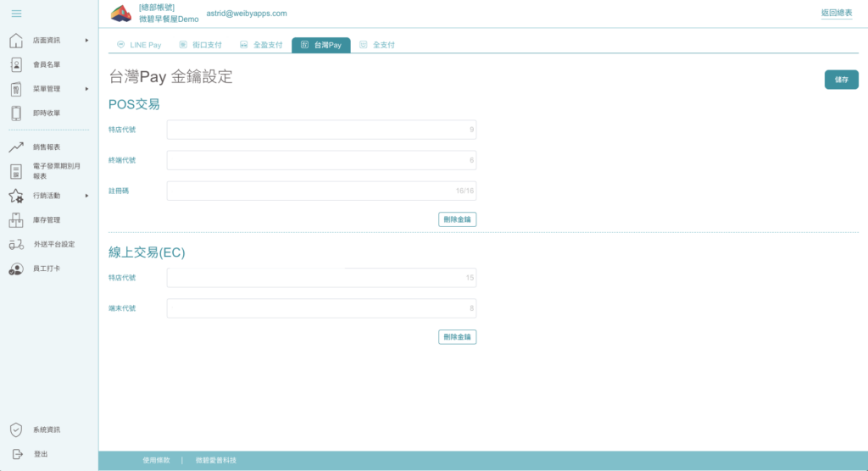Click delivery platform scooter icon
Image resolution: width=868 pixels, height=471 pixels.
(16, 245)
